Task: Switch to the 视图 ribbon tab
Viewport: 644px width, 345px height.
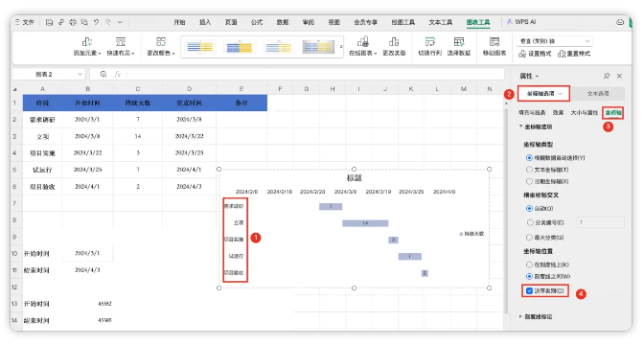Action: (333, 22)
